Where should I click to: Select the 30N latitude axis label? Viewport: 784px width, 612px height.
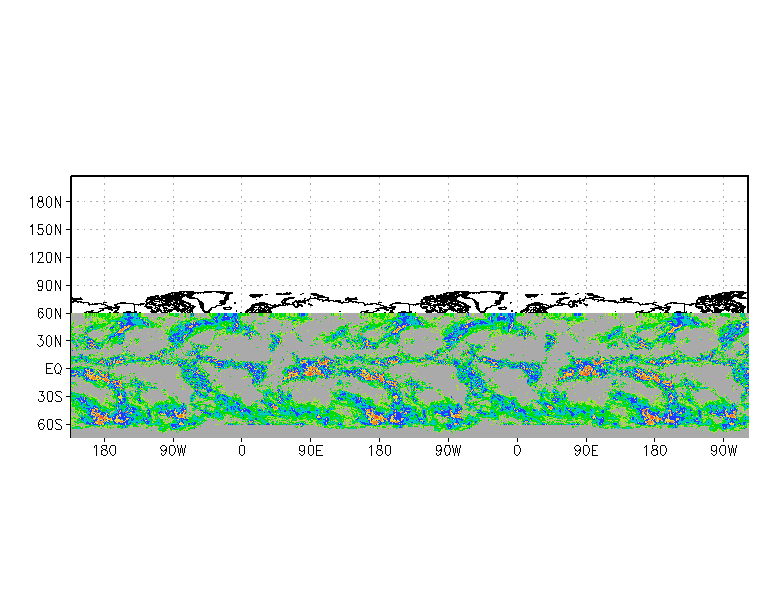pos(50,342)
